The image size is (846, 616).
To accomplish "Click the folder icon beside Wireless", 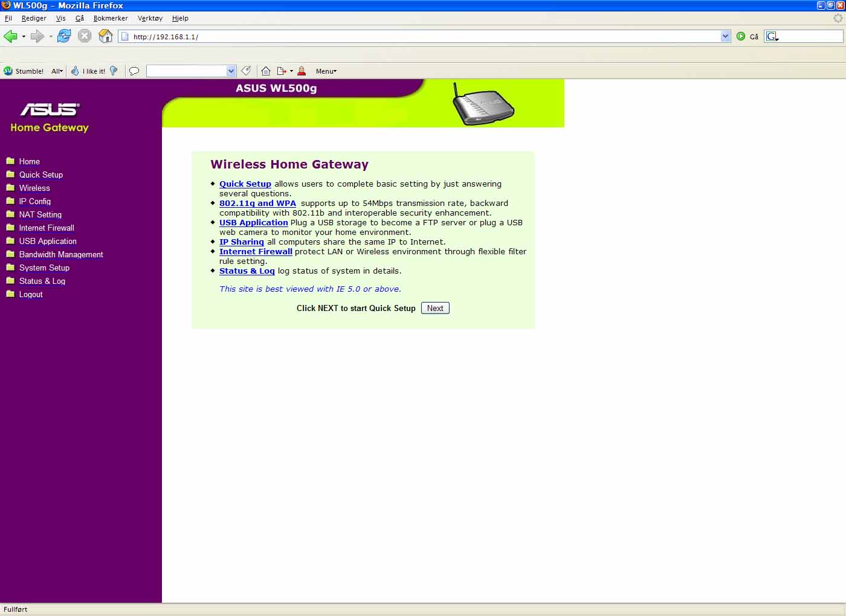I will point(10,187).
